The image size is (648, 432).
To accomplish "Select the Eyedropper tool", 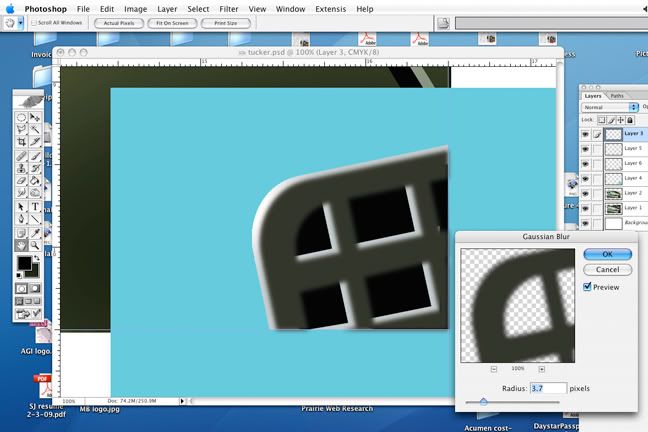I will [x=35, y=233].
